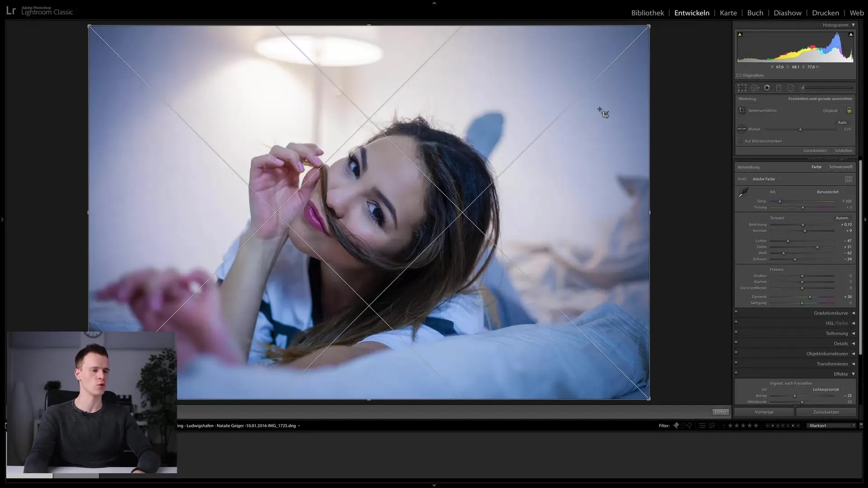Click the Belichtung slider handle

[803, 225]
